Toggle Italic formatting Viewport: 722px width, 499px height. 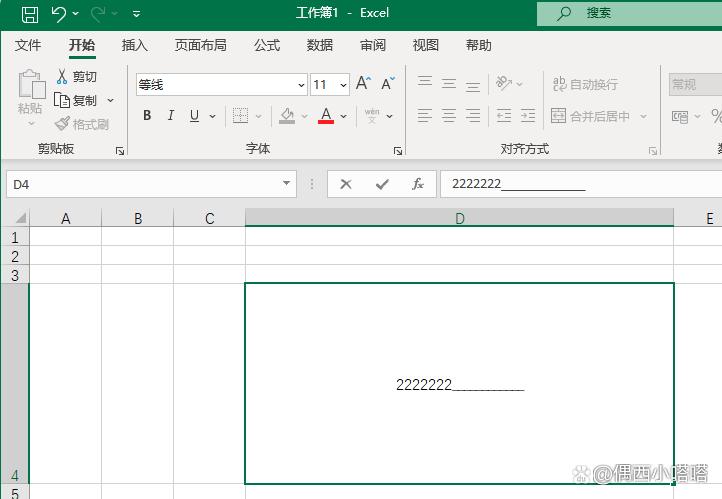[x=171, y=116]
